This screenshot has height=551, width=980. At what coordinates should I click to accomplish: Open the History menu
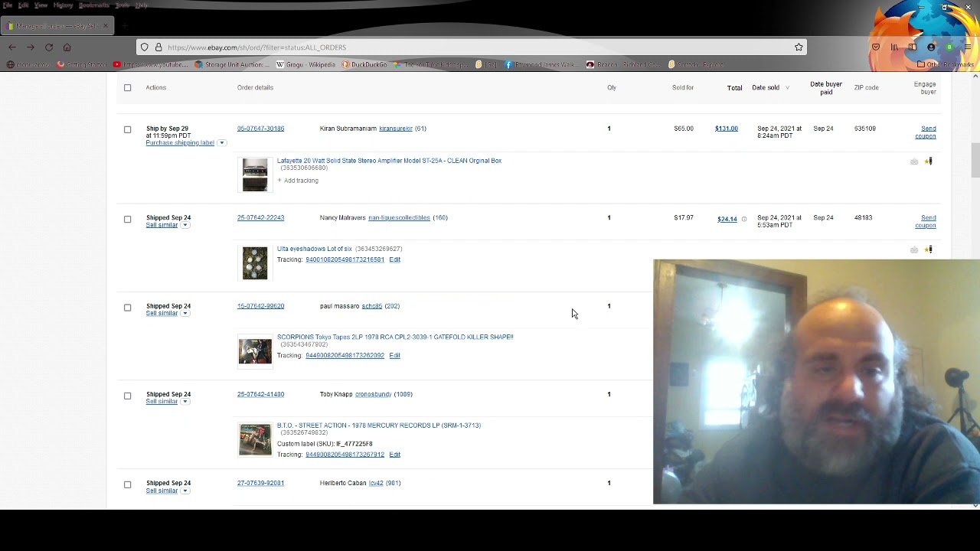pos(63,5)
